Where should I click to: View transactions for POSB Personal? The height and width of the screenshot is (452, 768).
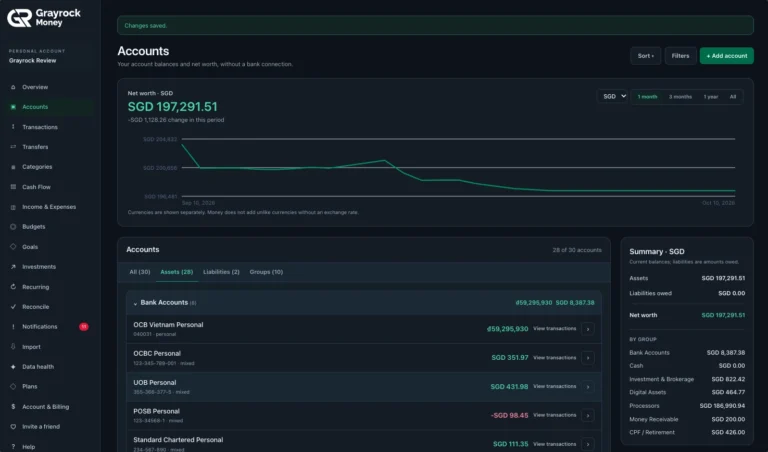(x=554, y=415)
